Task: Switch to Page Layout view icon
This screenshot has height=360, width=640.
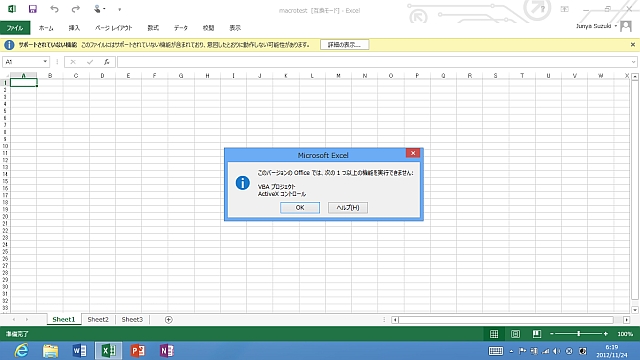Action: click(x=516, y=334)
